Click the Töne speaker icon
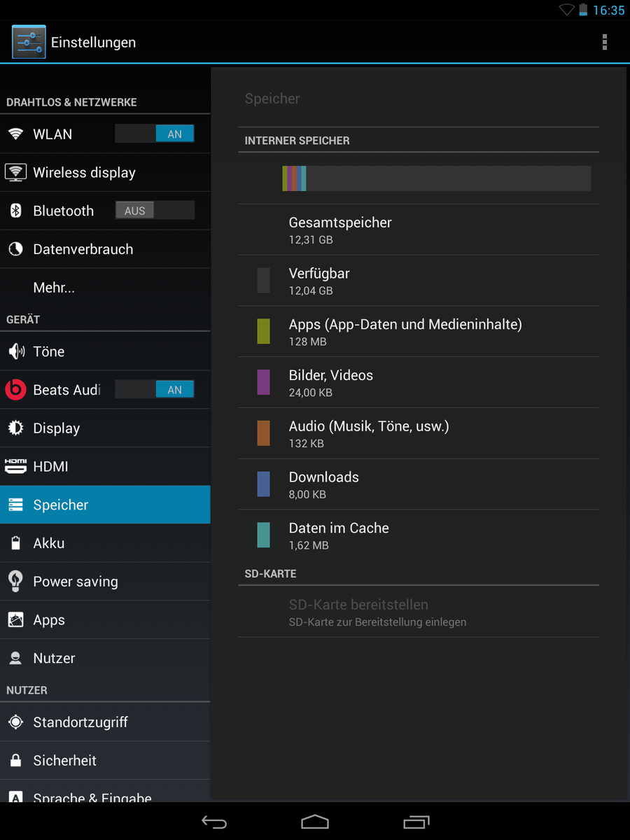 (15, 351)
